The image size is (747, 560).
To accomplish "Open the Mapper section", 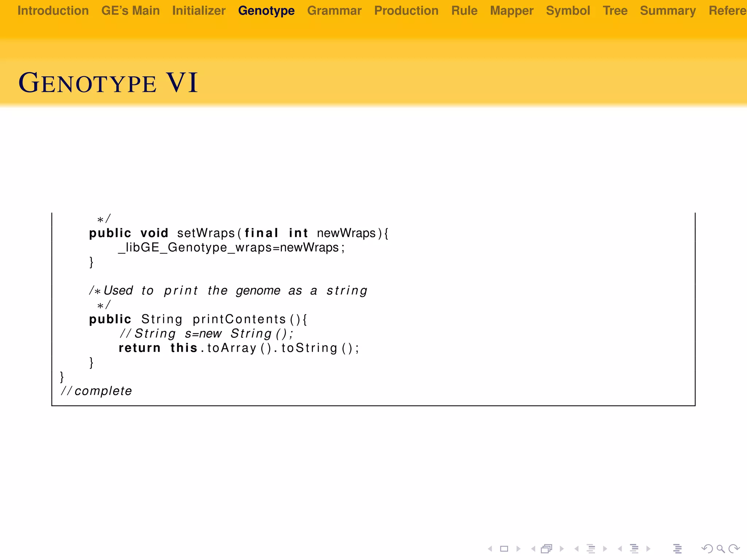I will [x=512, y=11].
